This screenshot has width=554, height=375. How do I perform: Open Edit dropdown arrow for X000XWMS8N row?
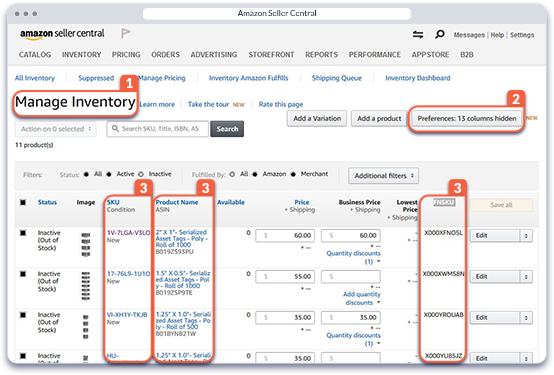(x=526, y=276)
